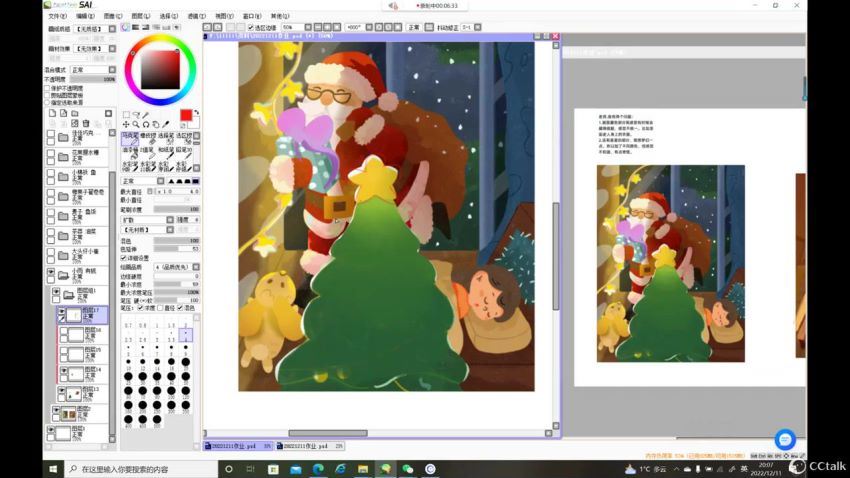
Task: Create a new linework layer icon
Action: (x=63, y=113)
